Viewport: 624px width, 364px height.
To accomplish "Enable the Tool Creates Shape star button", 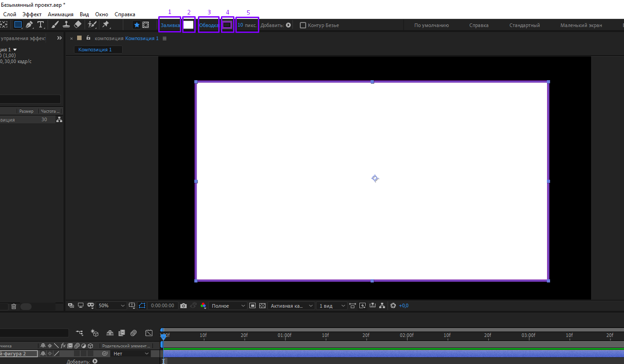I will point(137,25).
